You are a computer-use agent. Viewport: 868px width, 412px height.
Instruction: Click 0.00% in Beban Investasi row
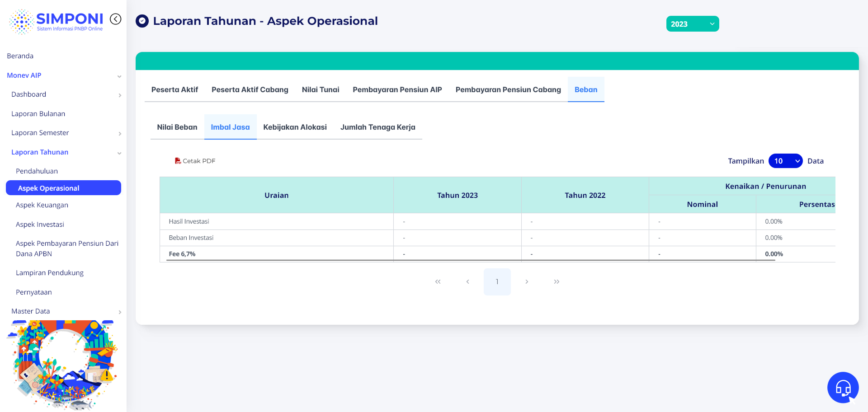pos(774,238)
